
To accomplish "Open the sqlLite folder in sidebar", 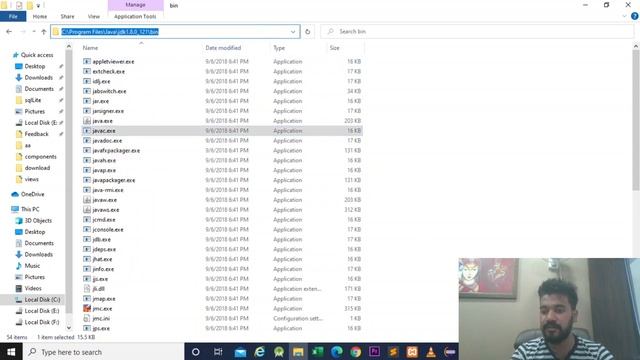I will click(32, 100).
